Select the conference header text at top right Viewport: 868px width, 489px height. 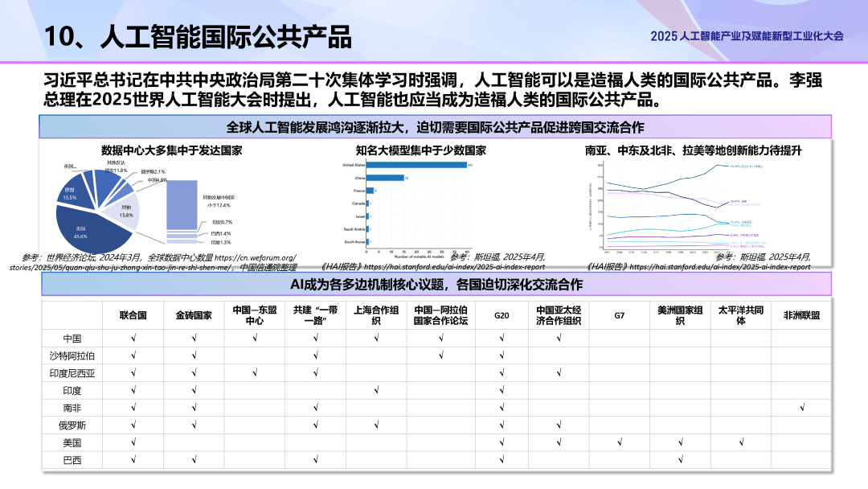point(747,36)
